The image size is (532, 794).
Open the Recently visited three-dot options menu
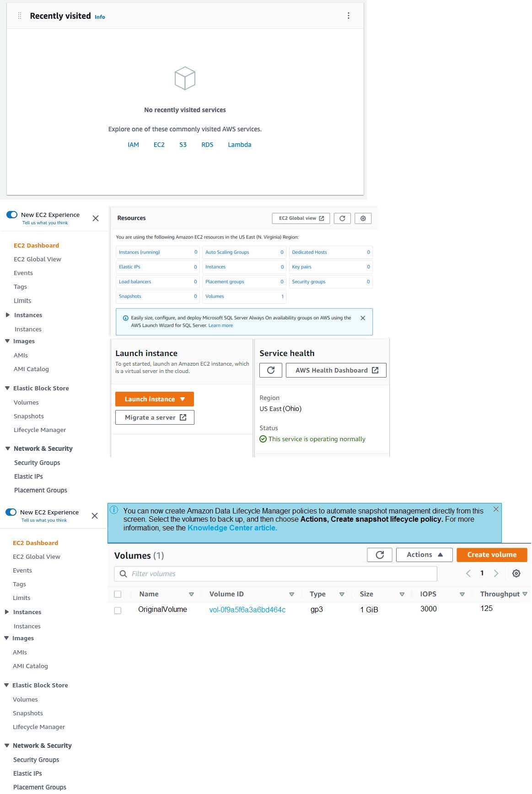pos(349,16)
